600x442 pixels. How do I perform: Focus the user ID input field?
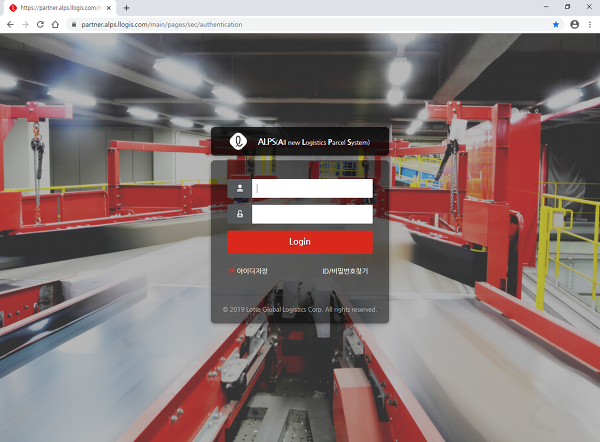[312, 188]
